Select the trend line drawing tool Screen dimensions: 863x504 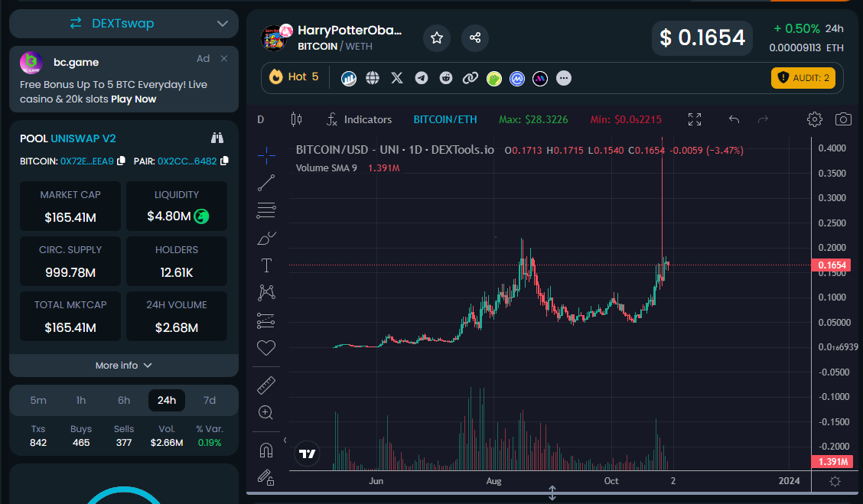tap(266, 183)
